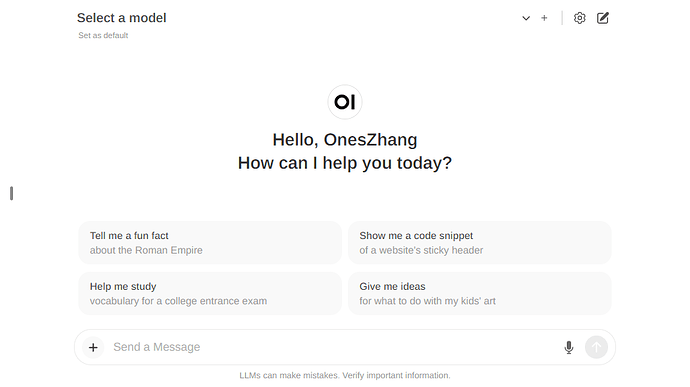Screen dimensions: 690x387
Task: Click the vertical divider beside the gear icon
Action: coord(562,18)
